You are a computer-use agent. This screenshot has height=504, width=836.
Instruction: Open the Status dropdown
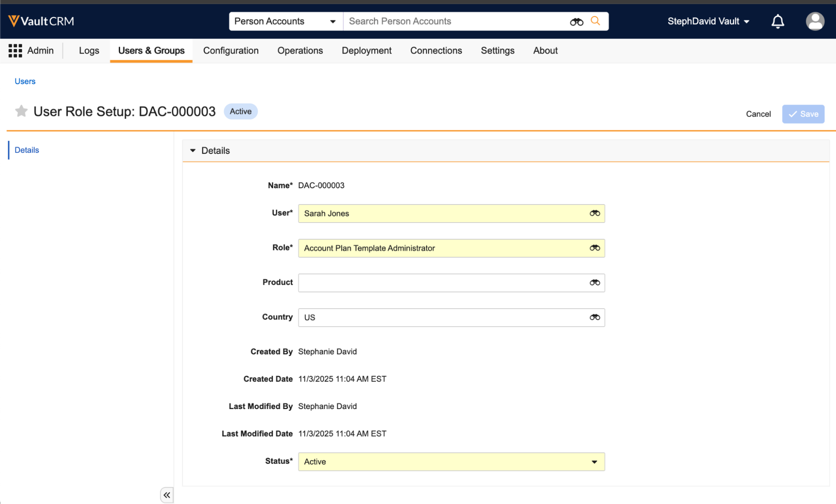451,462
